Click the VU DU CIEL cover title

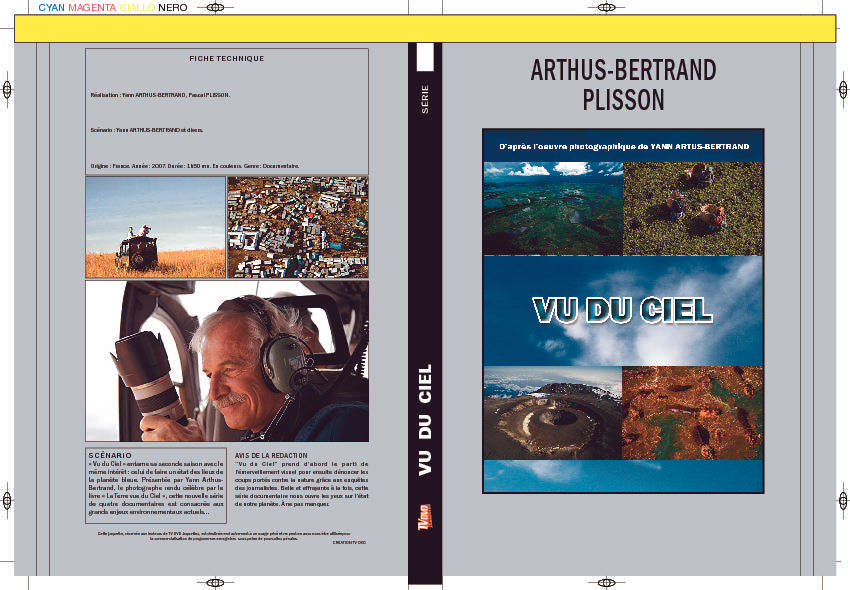623,311
